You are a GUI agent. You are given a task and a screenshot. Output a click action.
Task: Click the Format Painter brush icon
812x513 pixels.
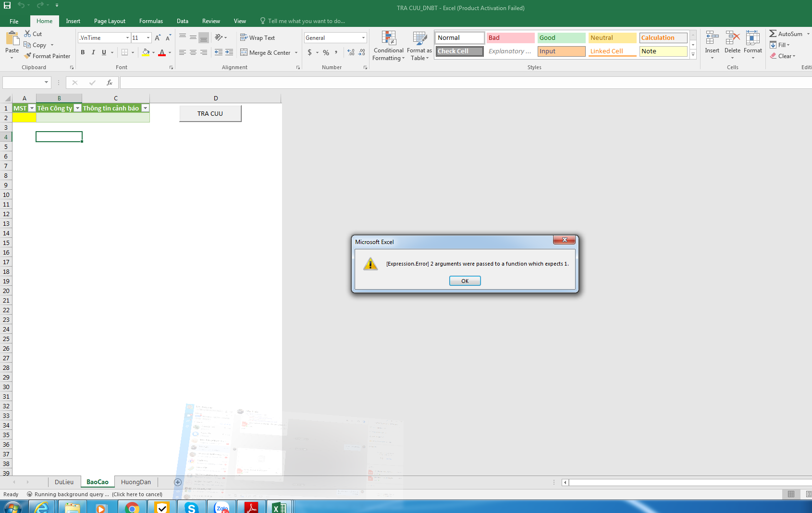point(28,56)
